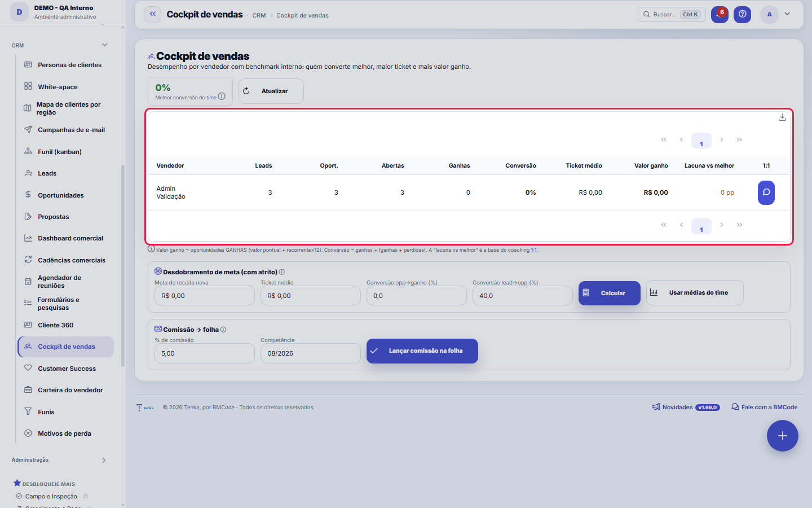Click Meta de receita nova input
Viewport: 812px width, 508px height.
coord(205,296)
